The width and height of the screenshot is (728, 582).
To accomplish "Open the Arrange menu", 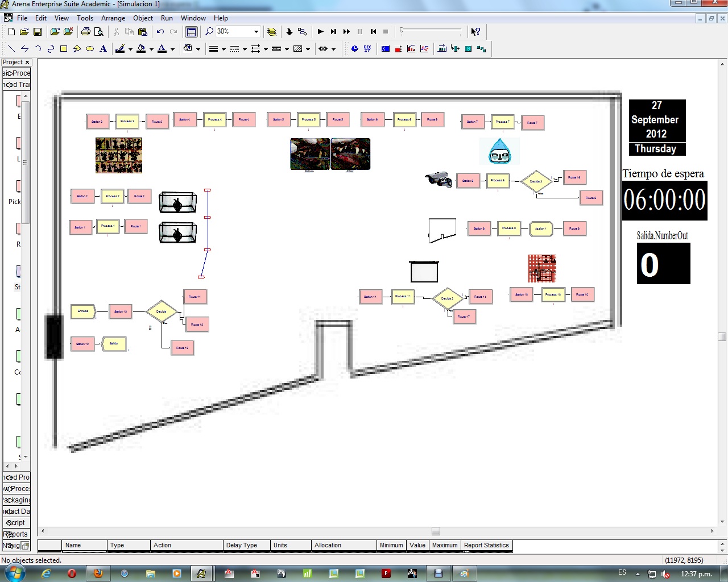I will pyautogui.click(x=113, y=18).
